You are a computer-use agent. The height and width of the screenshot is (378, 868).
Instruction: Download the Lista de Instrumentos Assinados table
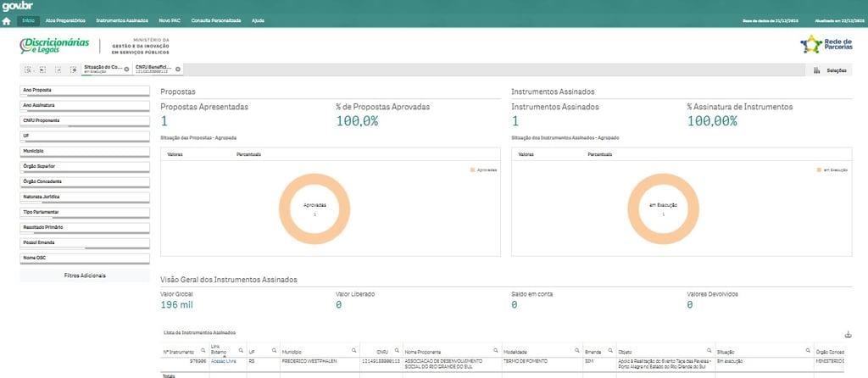point(848,334)
